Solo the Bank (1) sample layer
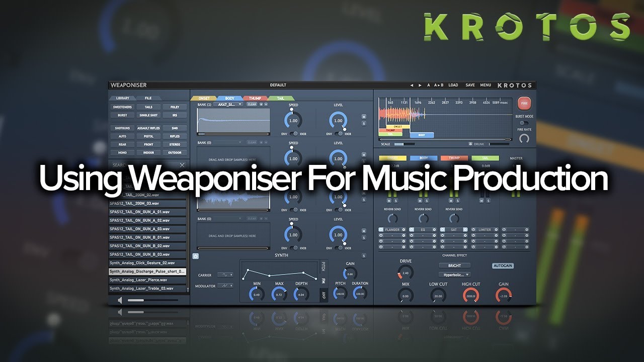This screenshot has height=362, width=644. (364, 123)
